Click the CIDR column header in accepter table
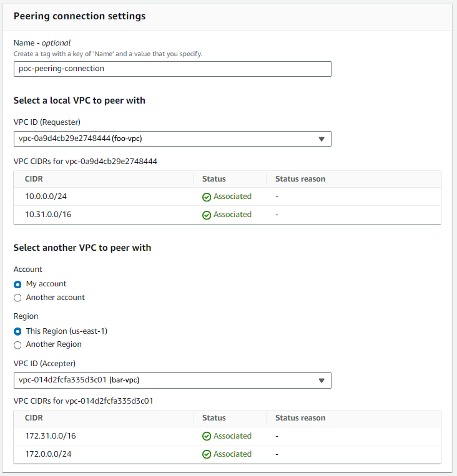The width and height of the screenshot is (457, 476). (x=34, y=418)
